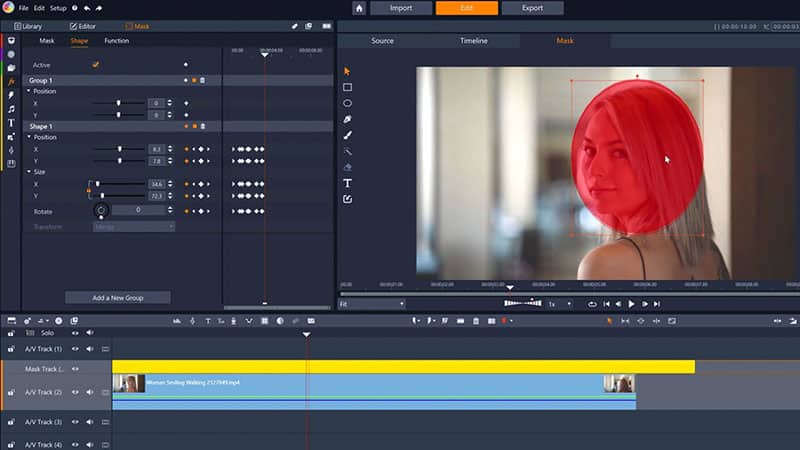
Task: Click the loop playback icon
Action: pyautogui.click(x=592, y=304)
